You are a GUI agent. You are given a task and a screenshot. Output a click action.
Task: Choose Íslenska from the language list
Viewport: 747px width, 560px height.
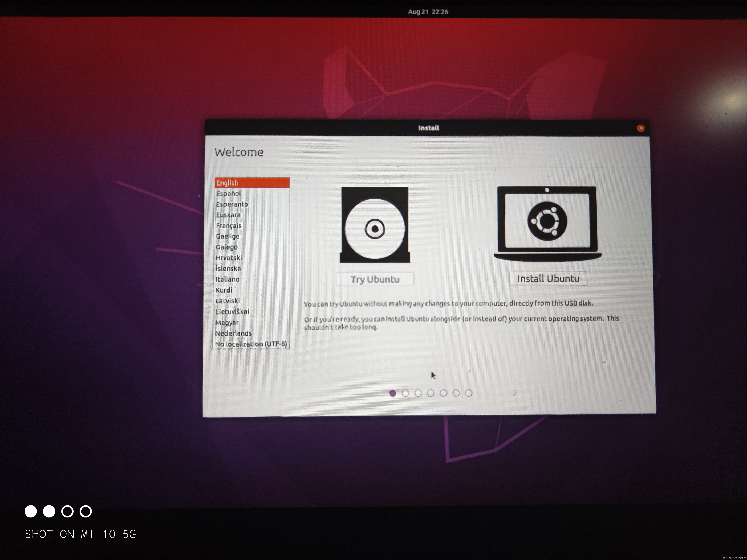(228, 268)
